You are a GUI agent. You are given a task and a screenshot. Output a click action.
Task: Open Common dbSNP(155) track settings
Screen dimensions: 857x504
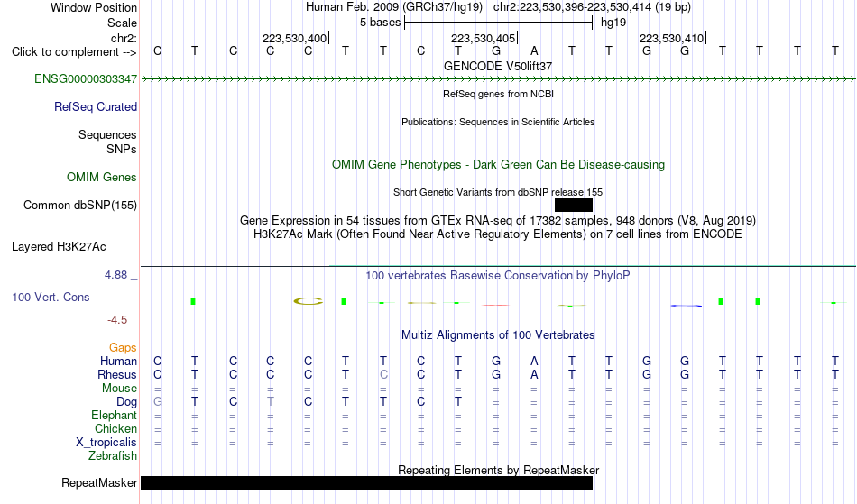pyautogui.click(x=79, y=206)
